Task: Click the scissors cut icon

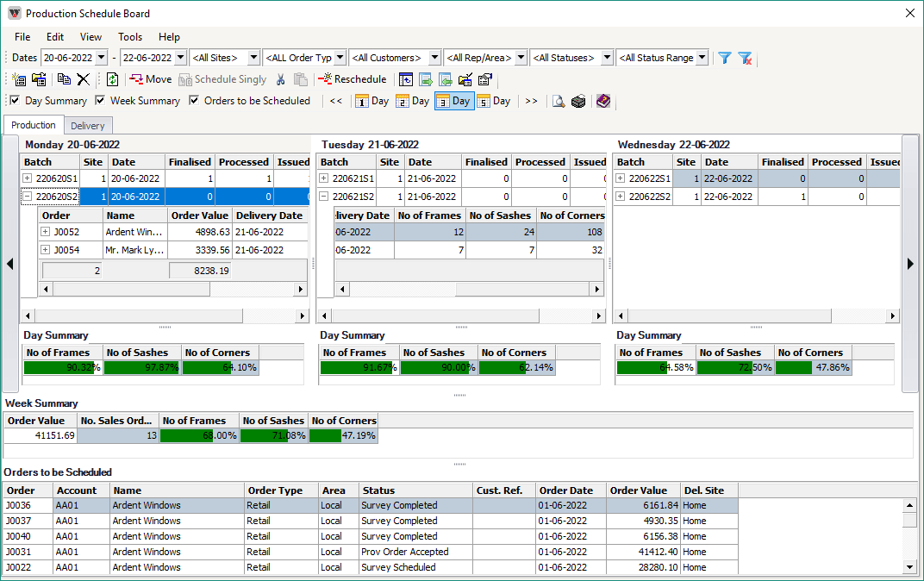Action: pyautogui.click(x=280, y=79)
